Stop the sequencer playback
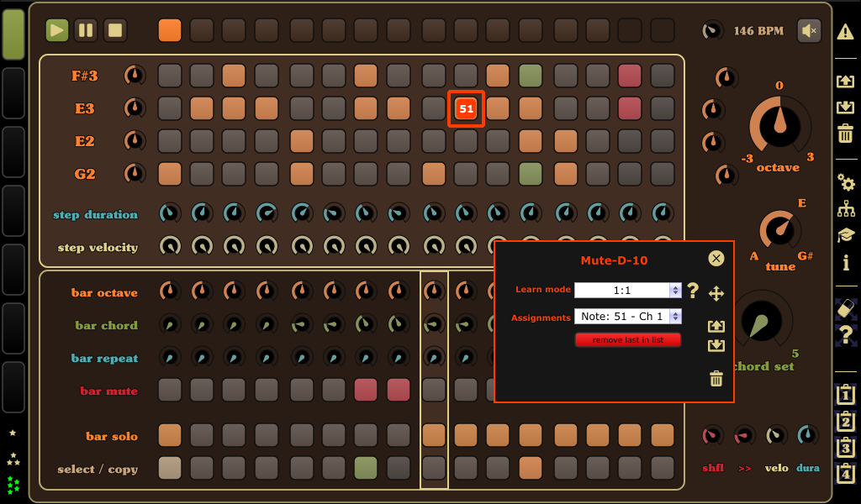This screenshot has width=861, height=504. [x=114, y=30]
